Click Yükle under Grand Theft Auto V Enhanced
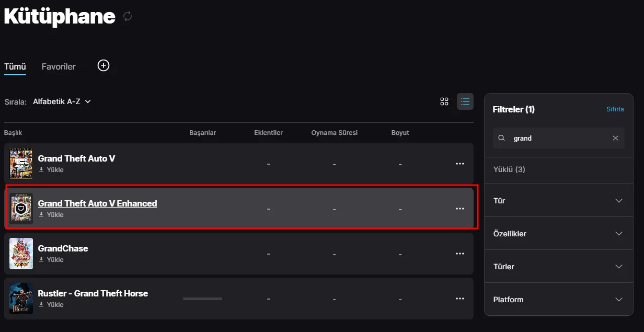Screen dimensions: 644x332 pyautogui.click(x=55, y=215)
